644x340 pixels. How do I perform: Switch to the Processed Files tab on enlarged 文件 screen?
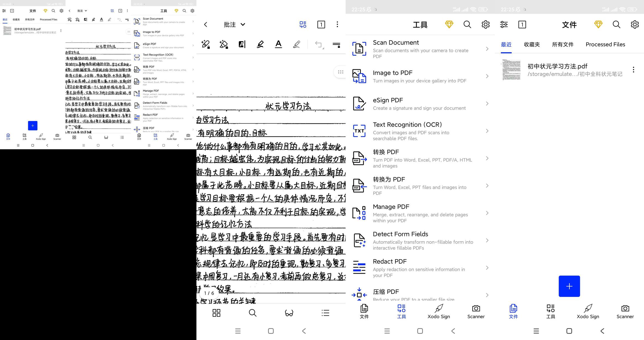tap(605, 45)
